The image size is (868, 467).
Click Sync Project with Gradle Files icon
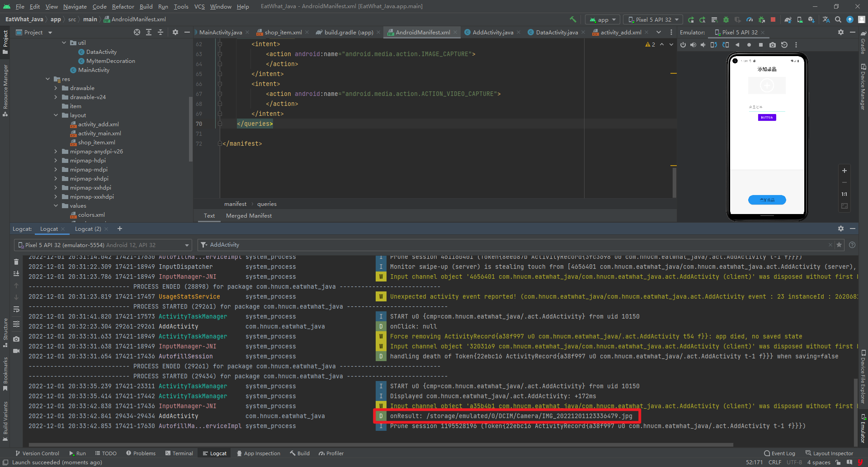point(788,19)
